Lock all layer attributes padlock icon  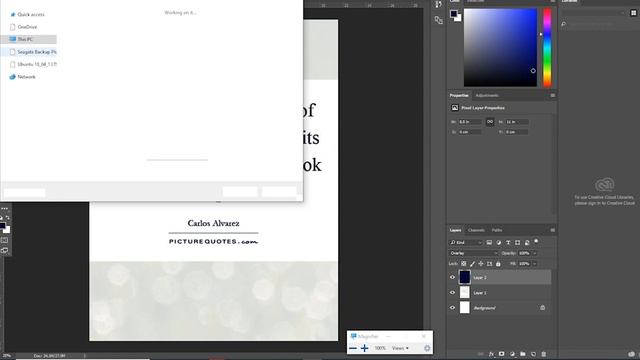click(498, 264)
